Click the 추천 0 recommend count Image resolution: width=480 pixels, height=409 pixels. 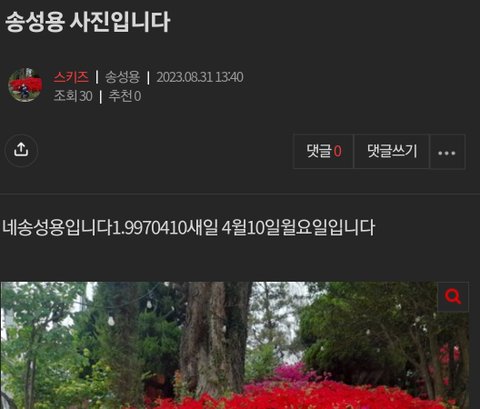[x=125, y=96]
